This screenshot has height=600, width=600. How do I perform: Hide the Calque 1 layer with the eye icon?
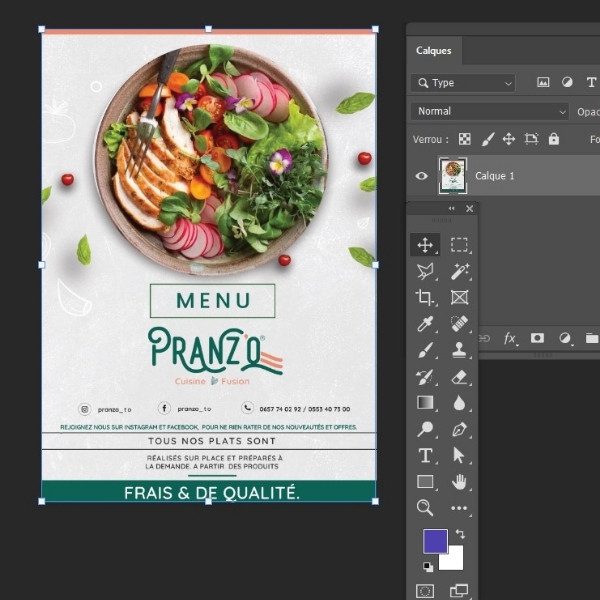click(x=422, y=176)
